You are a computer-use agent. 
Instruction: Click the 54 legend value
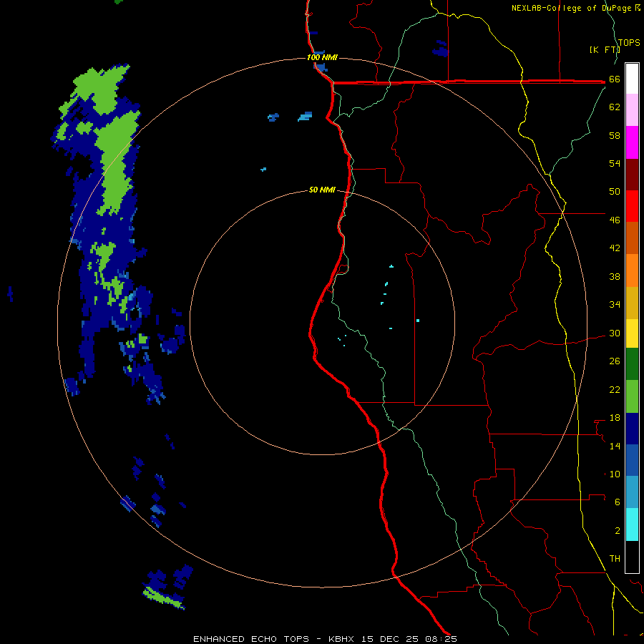click(615, 163)
